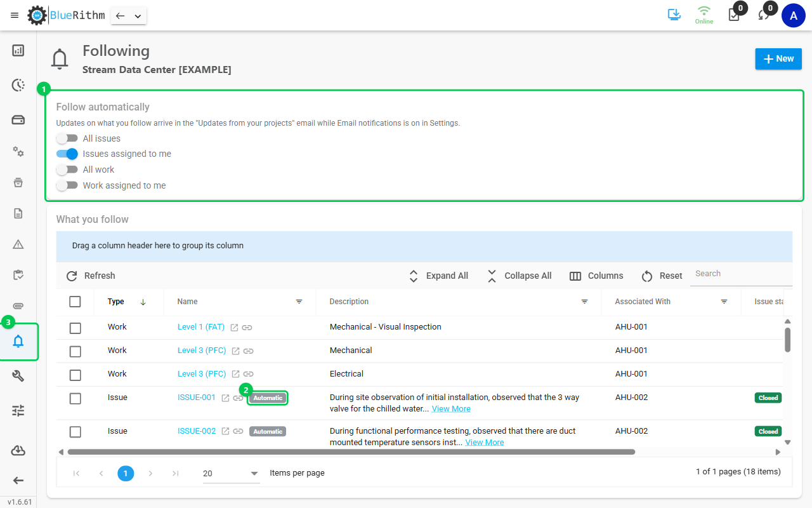Open the clipboard checklist sidebar icon
This screenshot has height=508, width=812.
tap(18, 275)
